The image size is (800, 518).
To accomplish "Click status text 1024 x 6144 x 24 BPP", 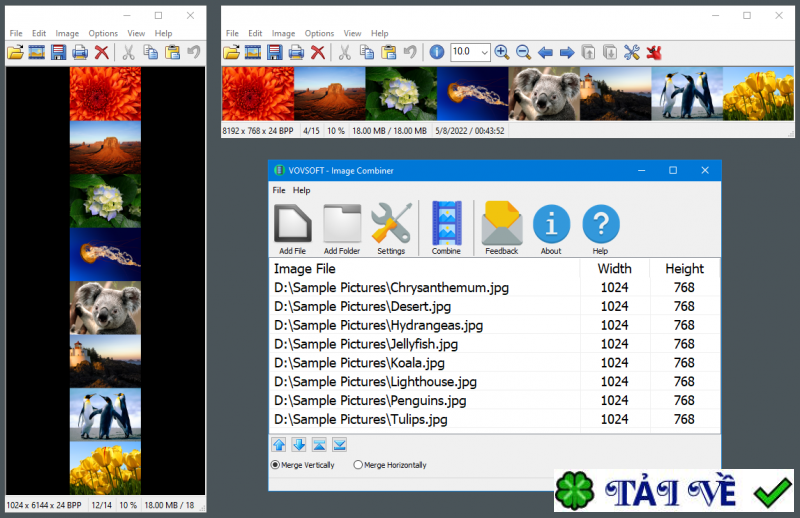I will click(x=44, y=505).
